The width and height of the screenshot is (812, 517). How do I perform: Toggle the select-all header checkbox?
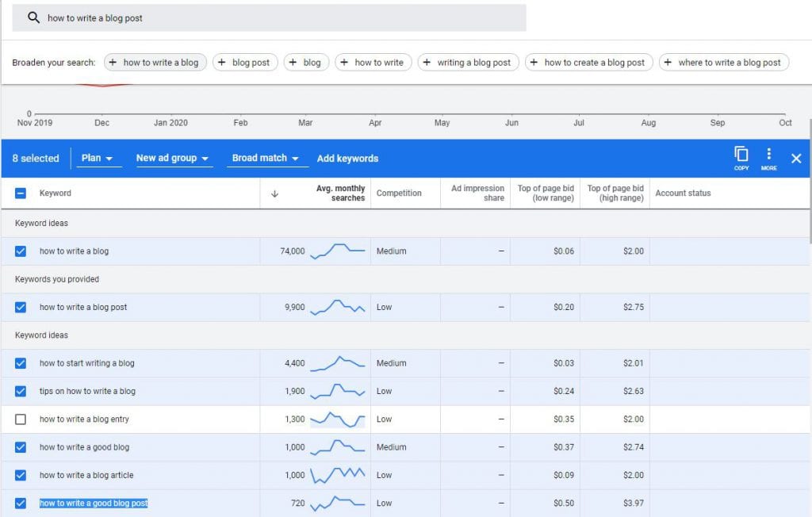(x=21, y=193)
